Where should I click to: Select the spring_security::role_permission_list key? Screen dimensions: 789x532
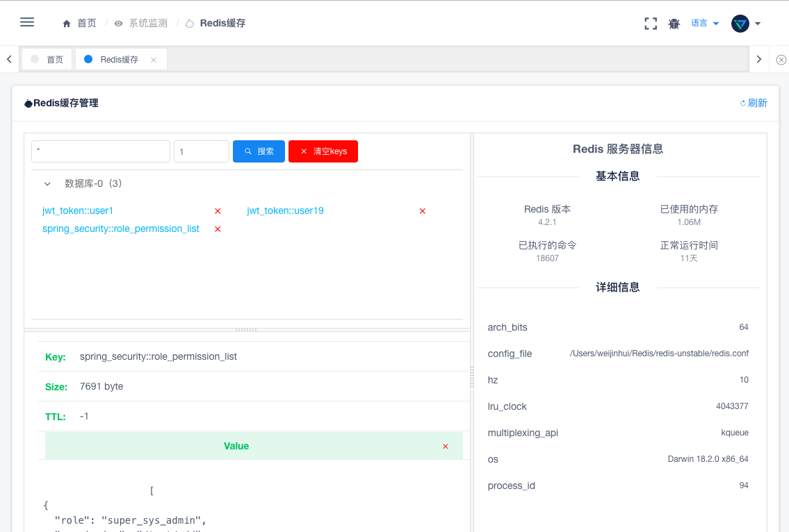tap(121, 228)
